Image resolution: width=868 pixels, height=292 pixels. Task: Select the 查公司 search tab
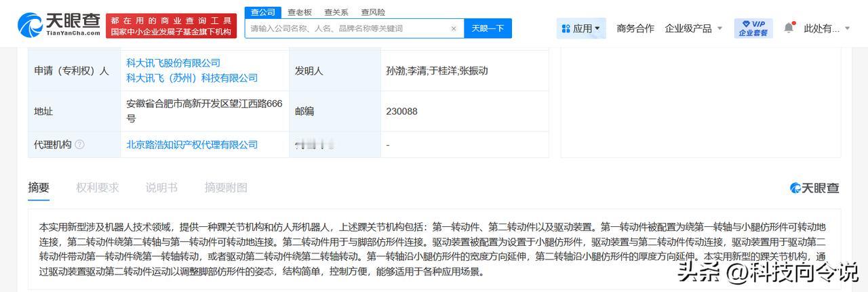(263, 12)
